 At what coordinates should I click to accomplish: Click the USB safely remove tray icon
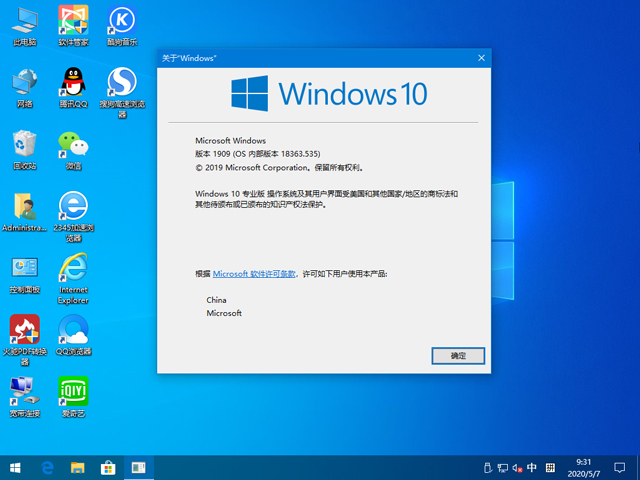[487, 468]
